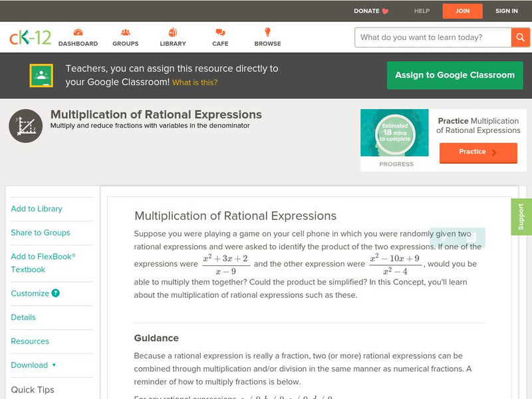This screenshot has height=399, width=532.
Task: Click the Estimated 18 mins progress circle
Action: (394, 134)
